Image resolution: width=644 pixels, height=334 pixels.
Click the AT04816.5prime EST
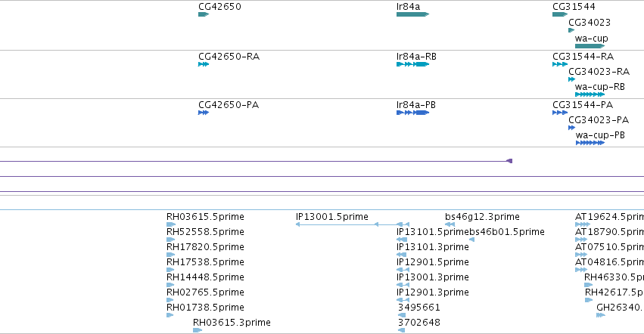coord(581,270)
